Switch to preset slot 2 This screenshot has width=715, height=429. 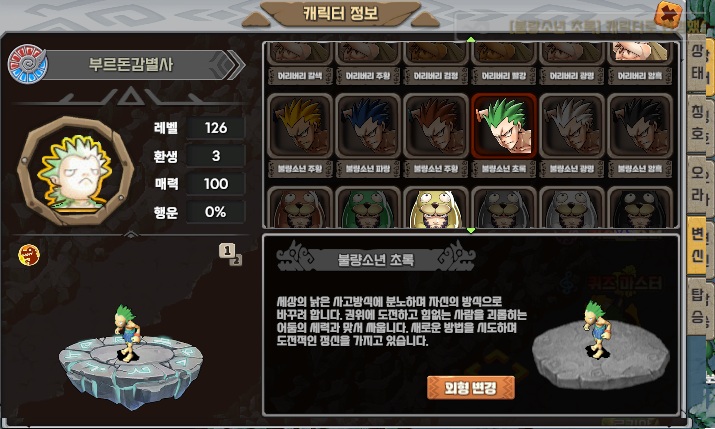(237, 260)
